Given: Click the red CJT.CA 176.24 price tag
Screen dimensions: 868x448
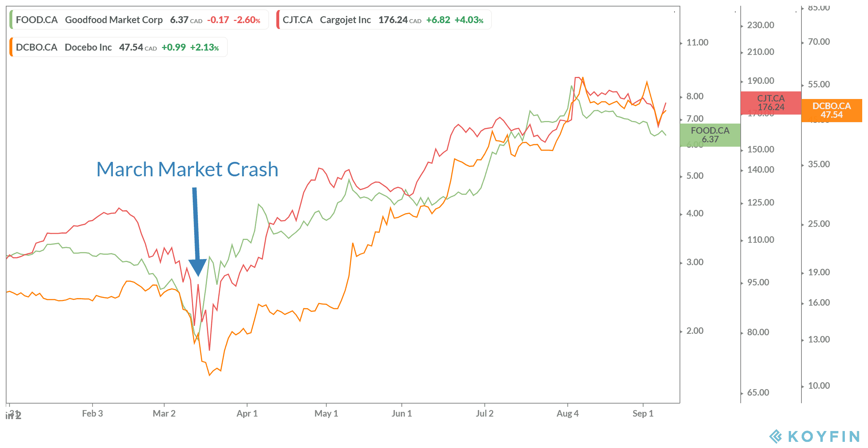Looking at the screenshot, I should (771, 103).
